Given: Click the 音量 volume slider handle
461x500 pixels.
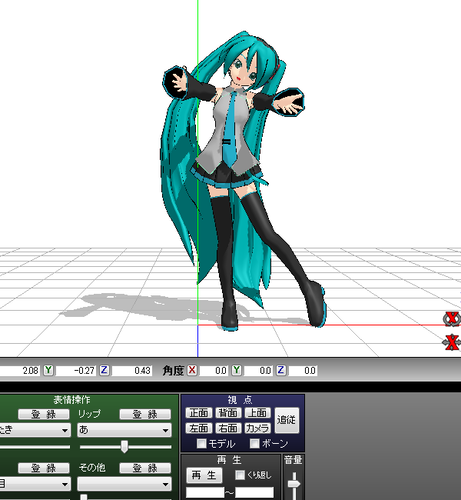Looking at the screenshot, I should (294, 484).
